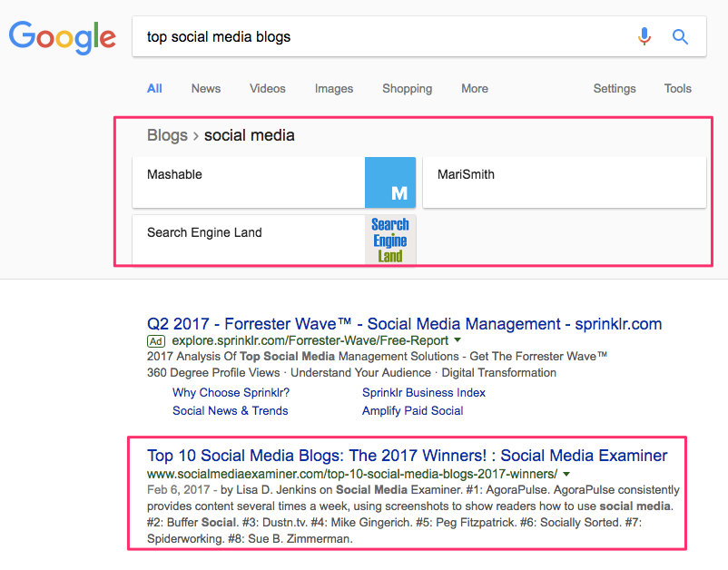This screenshot has width=728, height=570.
Task: Open the search Settings menu
Action: click(x=615, y=89)
